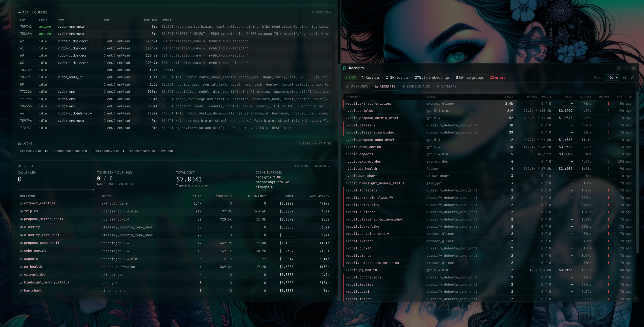Click the rvbbit-duck-telemetry app cell

point(75,114)
